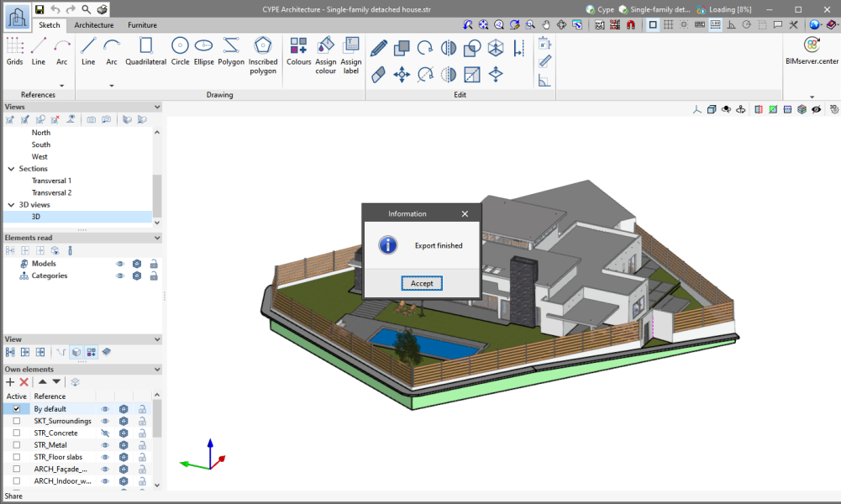
Task: Activate the SKT_Surroundings checkbox
Action: 16,421
